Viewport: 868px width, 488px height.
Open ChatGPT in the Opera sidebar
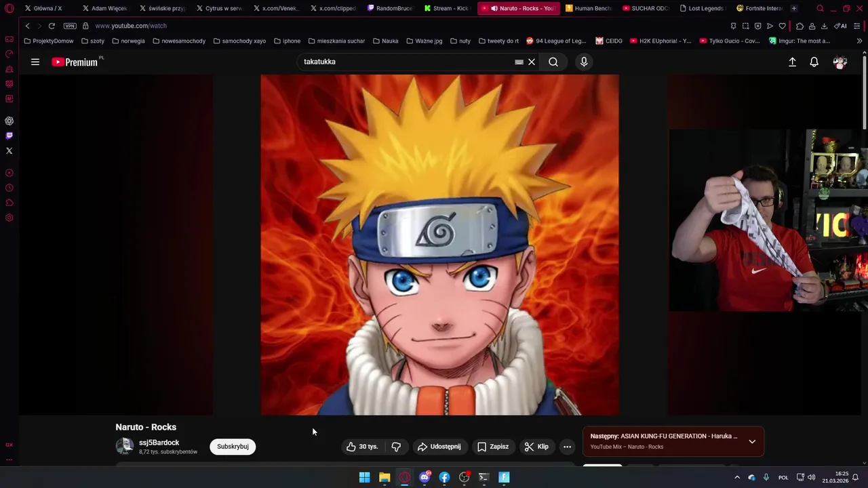(x=9, y=121)
